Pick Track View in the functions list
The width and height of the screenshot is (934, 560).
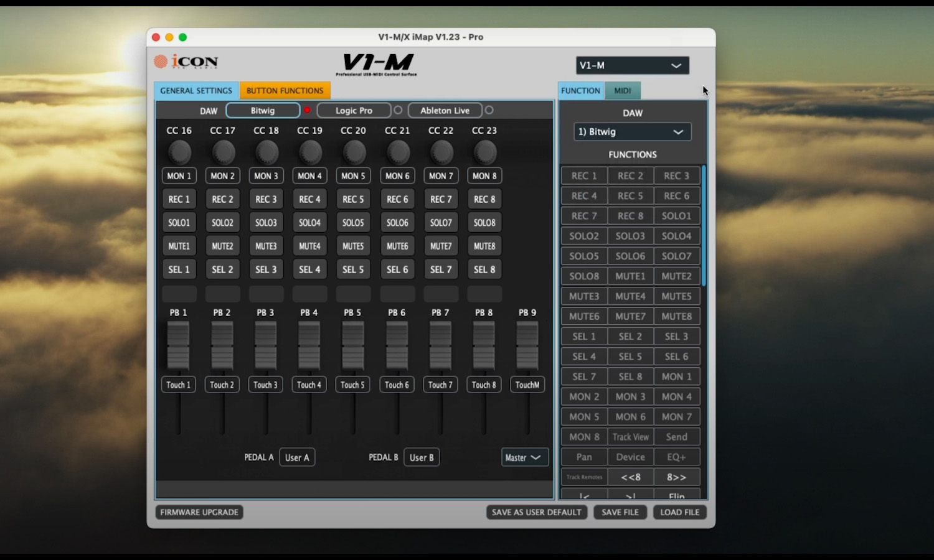[x=631, y=437]
